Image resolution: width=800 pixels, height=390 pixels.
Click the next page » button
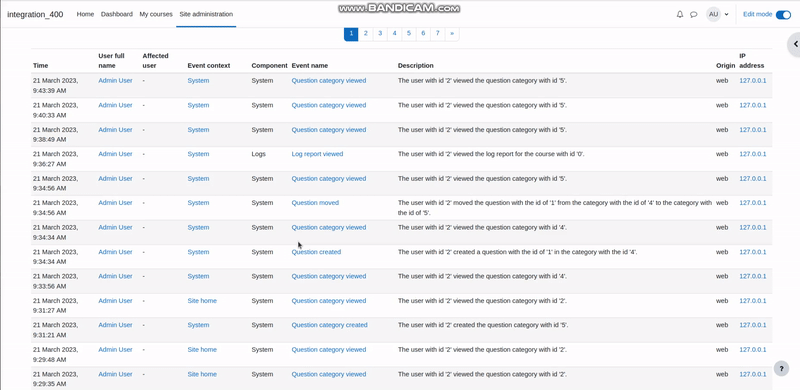click(x=452, y=34)
